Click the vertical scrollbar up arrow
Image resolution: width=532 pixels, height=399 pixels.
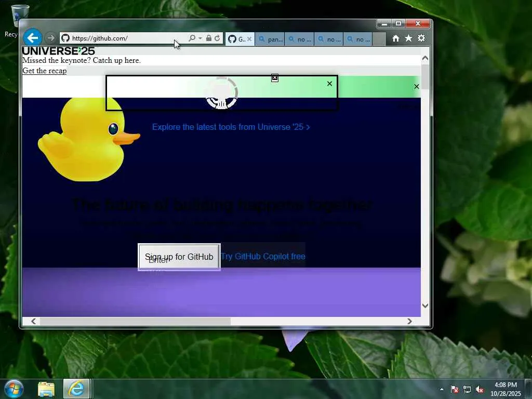[425, 58]
